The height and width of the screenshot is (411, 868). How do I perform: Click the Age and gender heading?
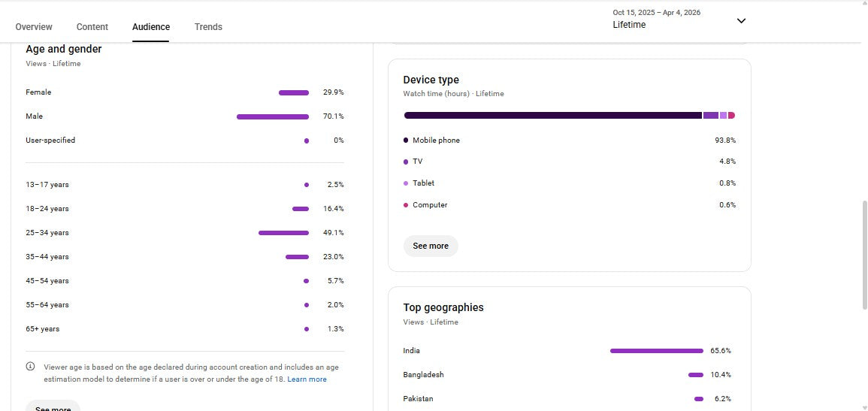click(x=64, y=49)
